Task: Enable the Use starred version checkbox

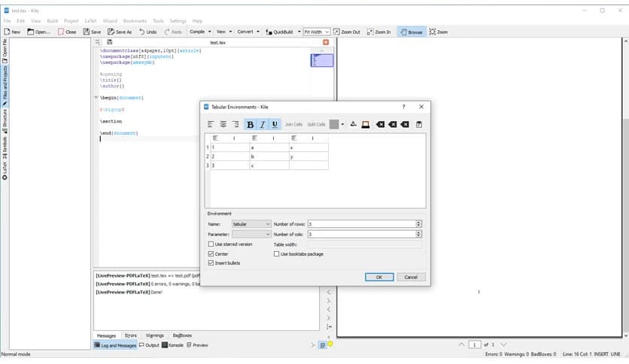Action: (211, 244)
